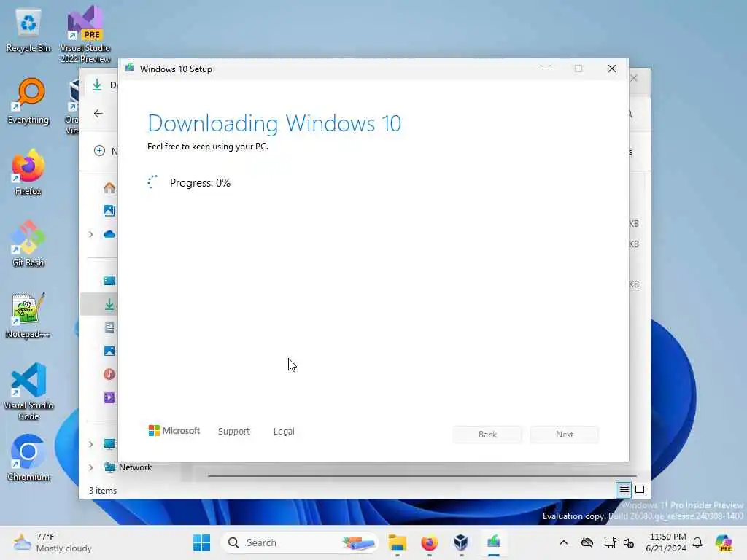Viewport: 747px width, 560px height.
Task: Click the Next button in Windows 10 Setup
Action: (565, 435)
